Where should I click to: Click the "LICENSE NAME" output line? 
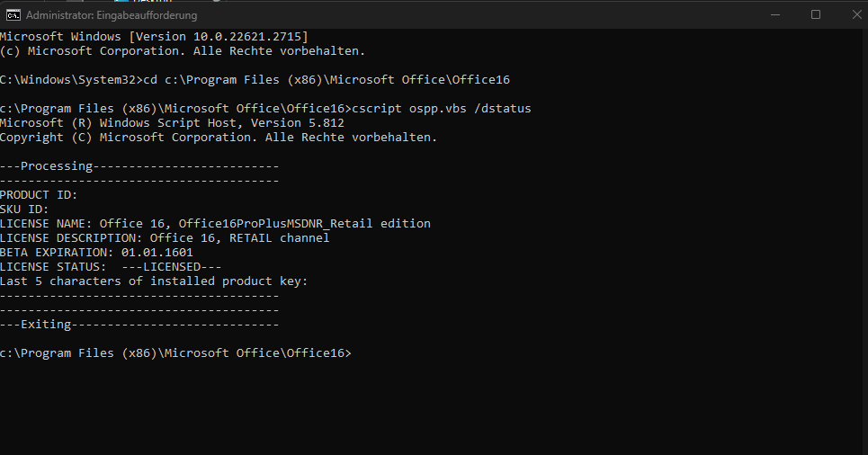(215, 223)
